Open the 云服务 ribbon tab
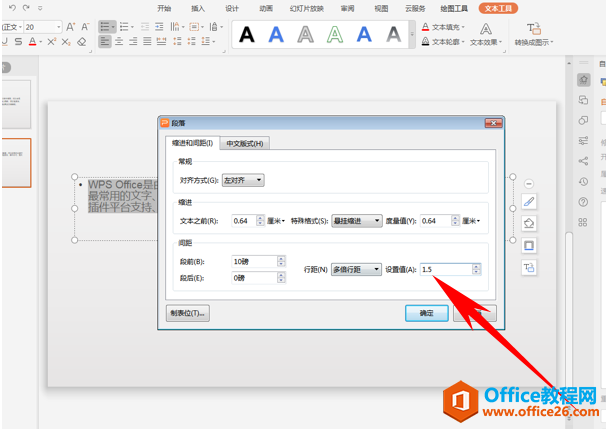 [x=415, y=9]
